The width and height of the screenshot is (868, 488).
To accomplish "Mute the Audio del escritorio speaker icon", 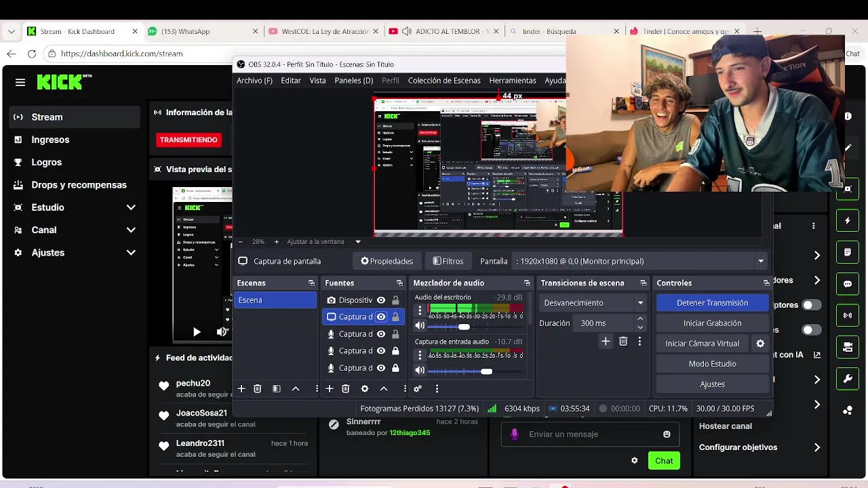I will click(x=420, y=327).
